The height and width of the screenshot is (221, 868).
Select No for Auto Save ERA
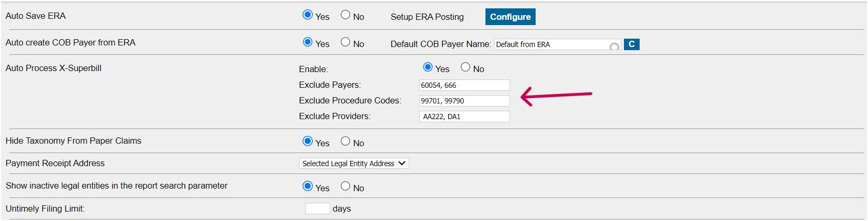tap(345, 15)
